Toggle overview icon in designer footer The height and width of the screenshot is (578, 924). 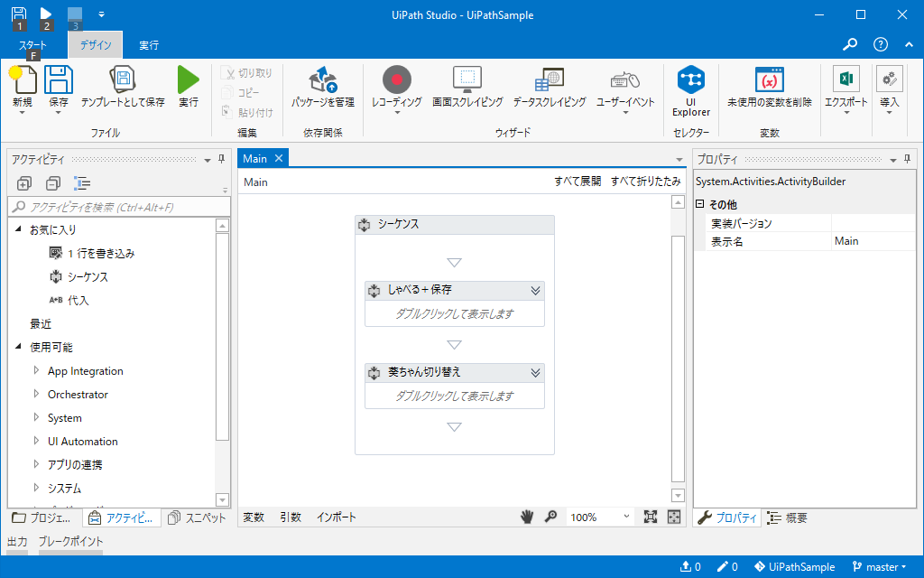point(673,517)
